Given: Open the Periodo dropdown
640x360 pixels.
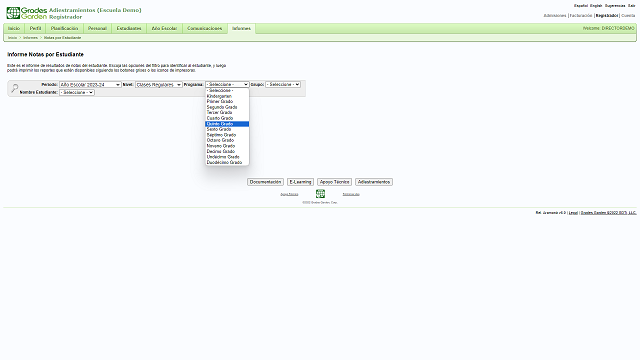Looking at the screenshot, I should (90, 84).
